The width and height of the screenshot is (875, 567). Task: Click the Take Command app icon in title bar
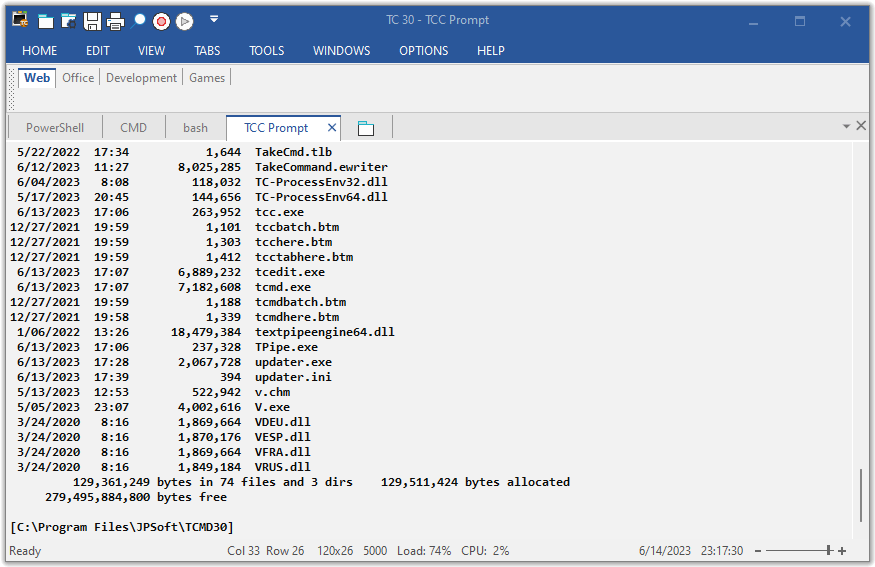(20, 20)
